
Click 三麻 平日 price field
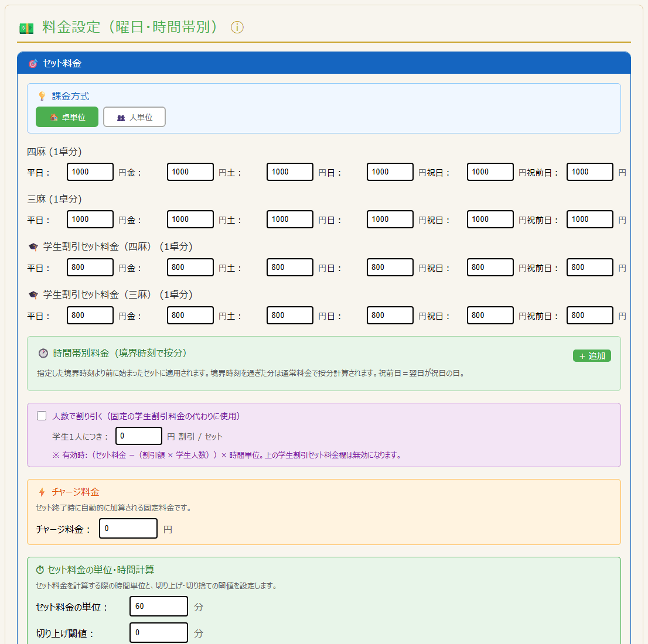(x=90, y=220)
